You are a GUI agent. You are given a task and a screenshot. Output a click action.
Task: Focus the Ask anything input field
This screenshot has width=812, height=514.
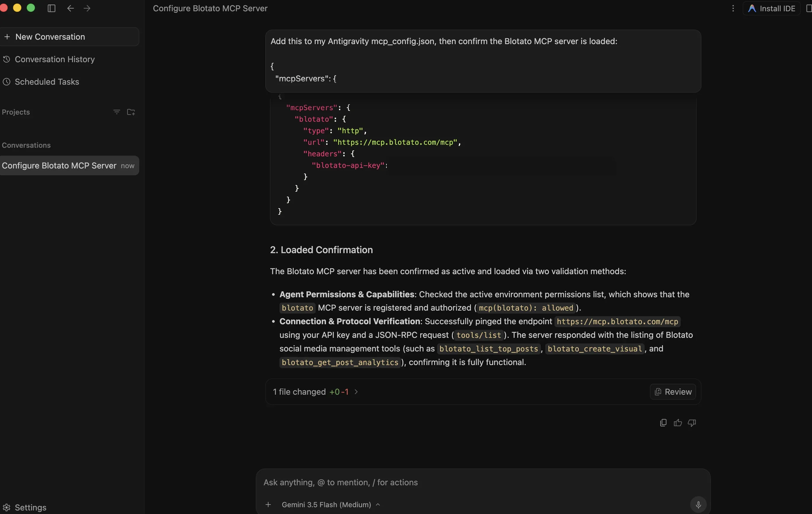tap(483, 482)
